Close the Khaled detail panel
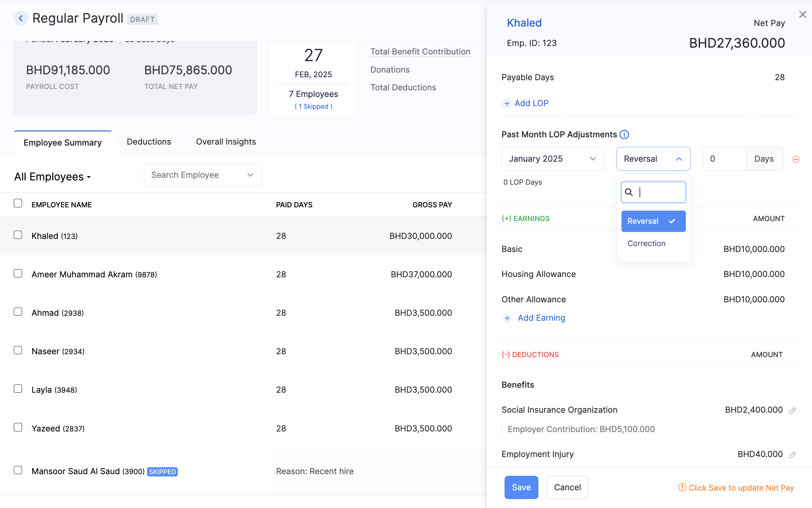Viewport: 812px width, 508px height. [803, 14]
